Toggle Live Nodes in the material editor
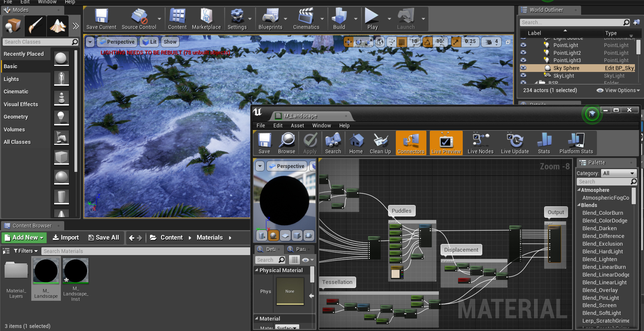Screen dimensions: 644x331 click(x=481, y=143)
